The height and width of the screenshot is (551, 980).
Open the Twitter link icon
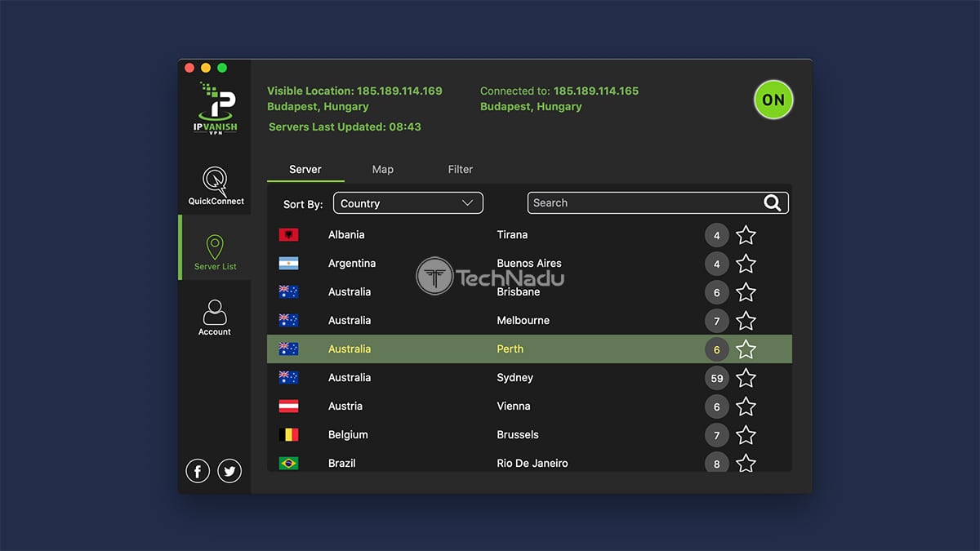(229, 471)
